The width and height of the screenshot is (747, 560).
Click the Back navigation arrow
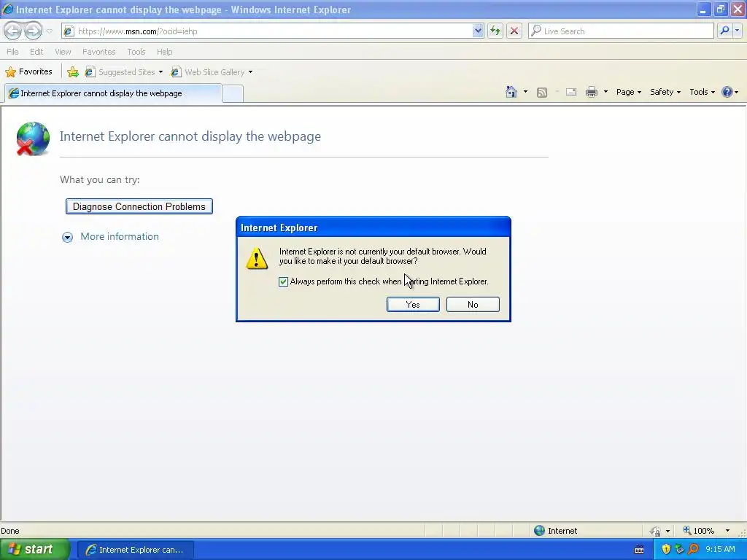click(13, 31)
